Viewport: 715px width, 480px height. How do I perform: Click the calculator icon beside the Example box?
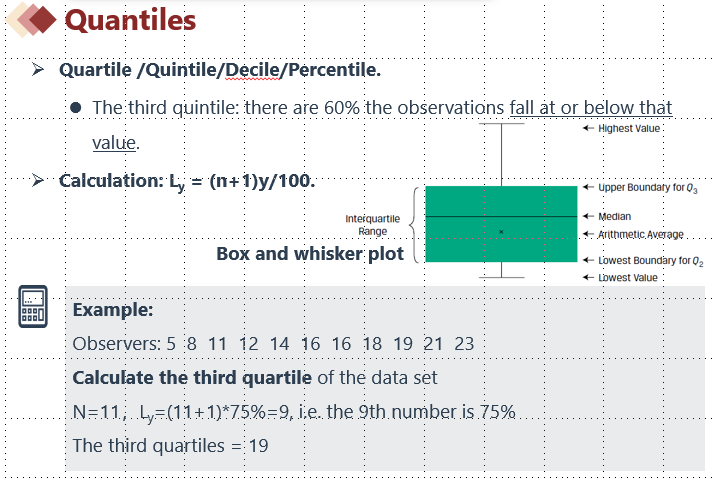pyautogui.click(x=33, y=306)
